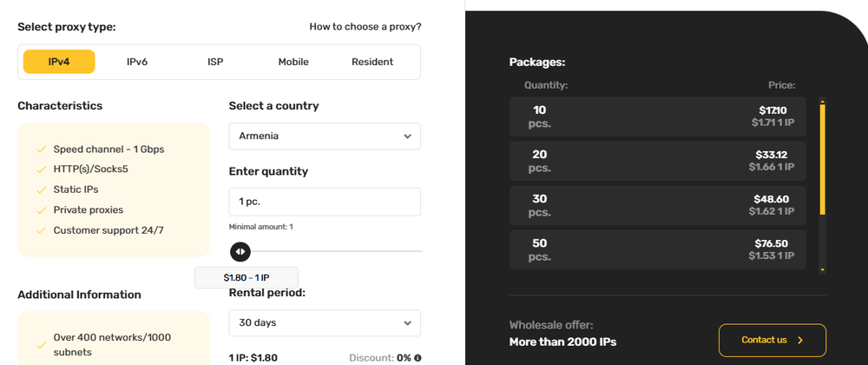868x365 pixels.
Task: Click the quantity input field
Action: coord(325,202)
